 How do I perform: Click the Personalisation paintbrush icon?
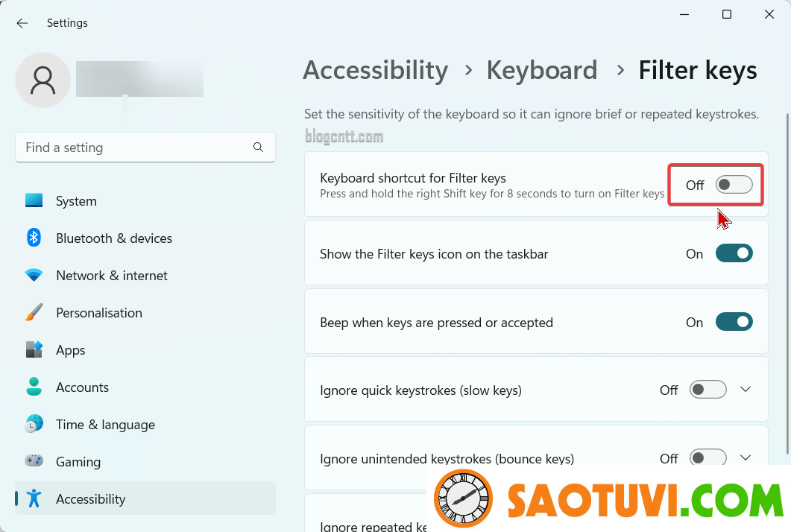pyautogui.click(x=34, y=313)
